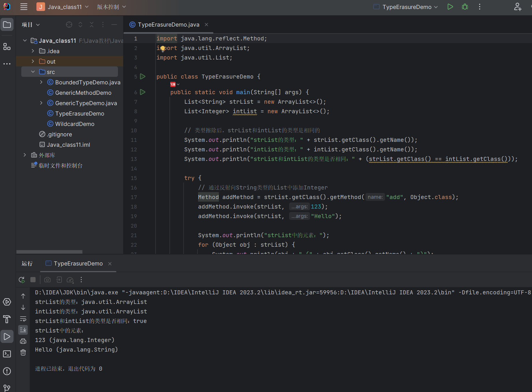Select the TypeErasureDemo.java editor tab
Viewport: 532px width, 392px height.
pyautogui.click(x=168, y=25)
